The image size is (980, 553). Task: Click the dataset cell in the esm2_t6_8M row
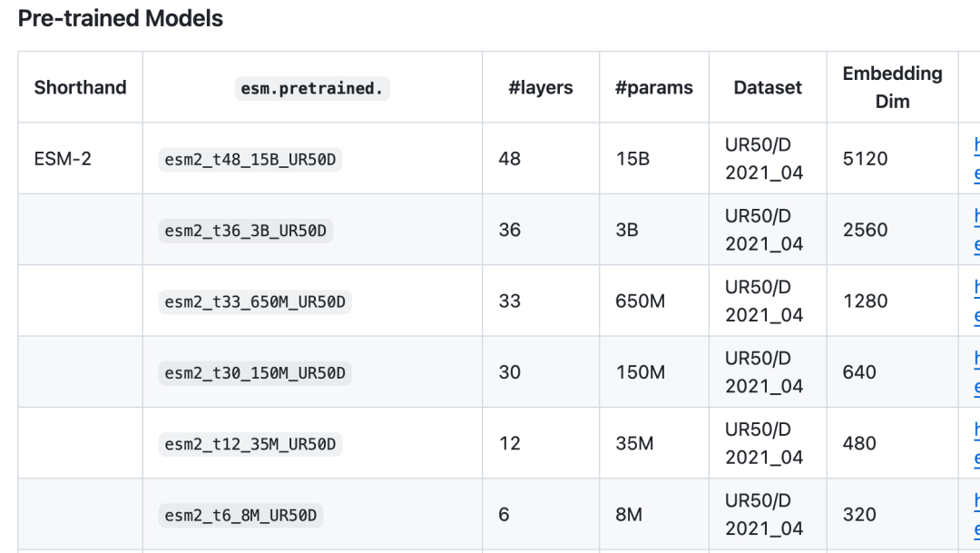[x=764, y=515]
